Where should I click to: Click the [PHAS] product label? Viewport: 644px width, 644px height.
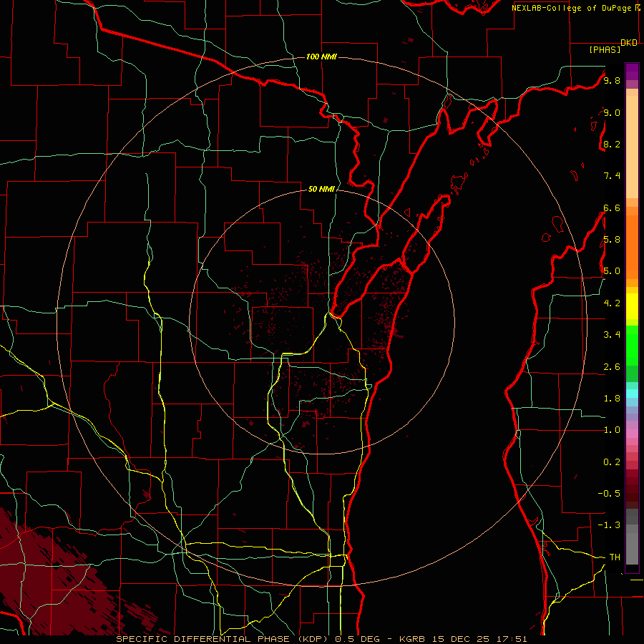tap(605, 49)
